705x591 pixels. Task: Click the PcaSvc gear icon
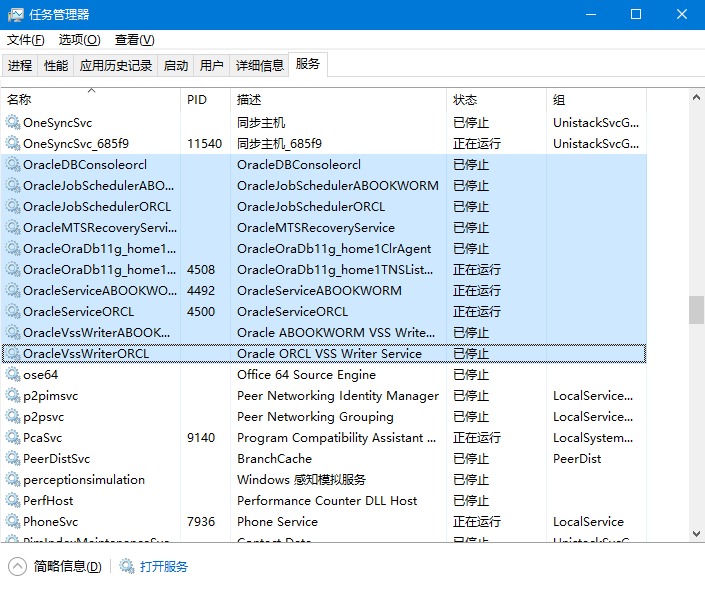coord(13,438)
